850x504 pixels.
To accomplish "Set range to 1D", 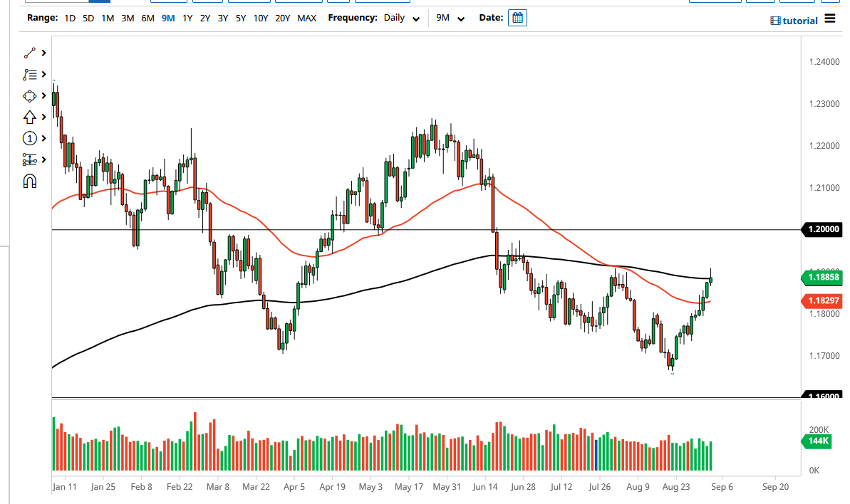I will tap(69, 18).
